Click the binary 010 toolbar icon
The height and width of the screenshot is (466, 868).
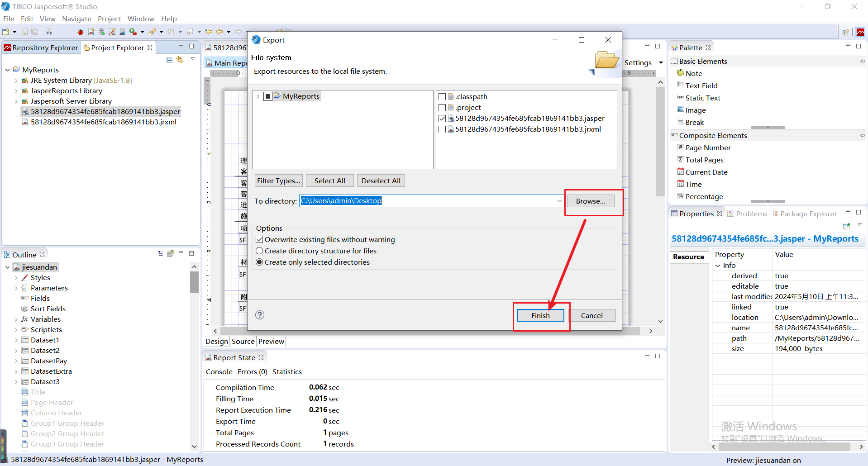point(48,32)
